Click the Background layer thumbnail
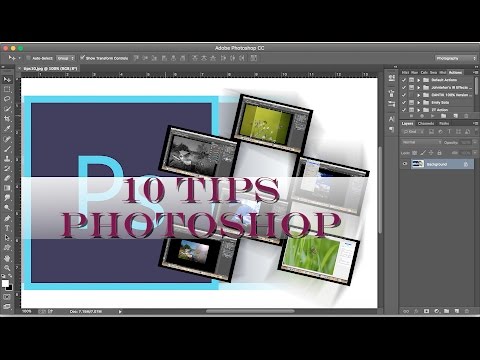This screenshot has height=360, width=480. pyautogui.click(x=418, y=164)
